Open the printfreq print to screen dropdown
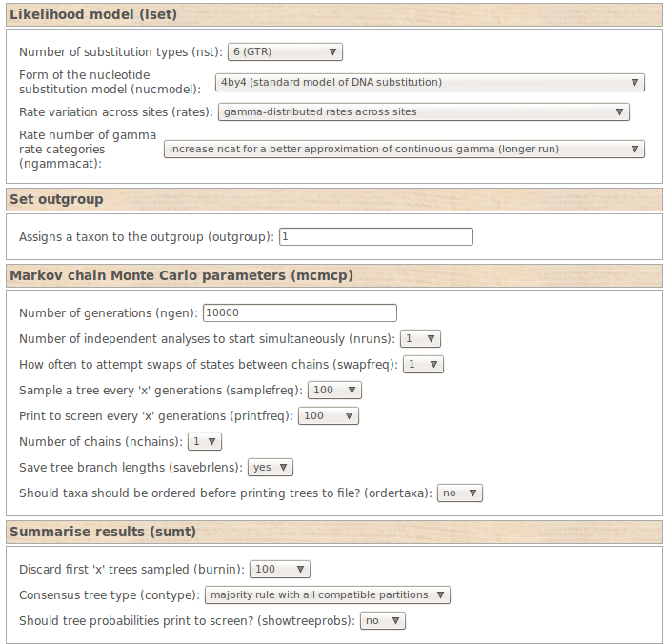Viewport: 663px width, 644px height. pos(329,415)
